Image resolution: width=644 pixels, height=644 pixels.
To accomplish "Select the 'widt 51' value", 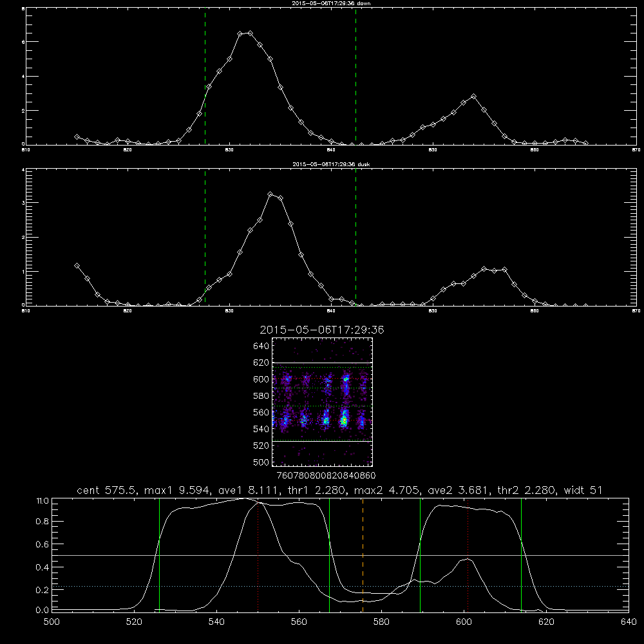I will [583, 490].
